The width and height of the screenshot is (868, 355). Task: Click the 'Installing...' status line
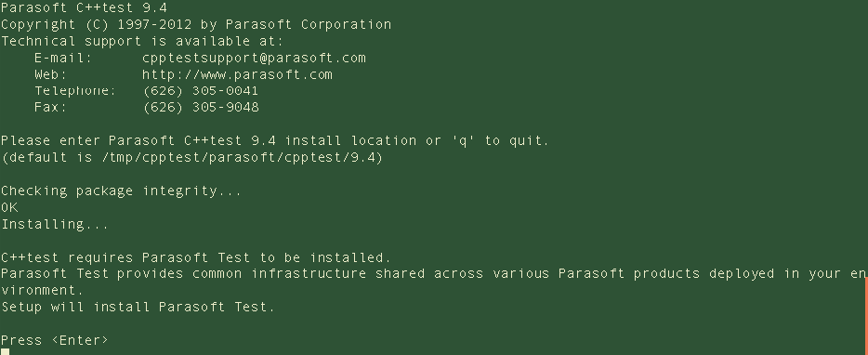pyautogui.click(x=55, y=224)
